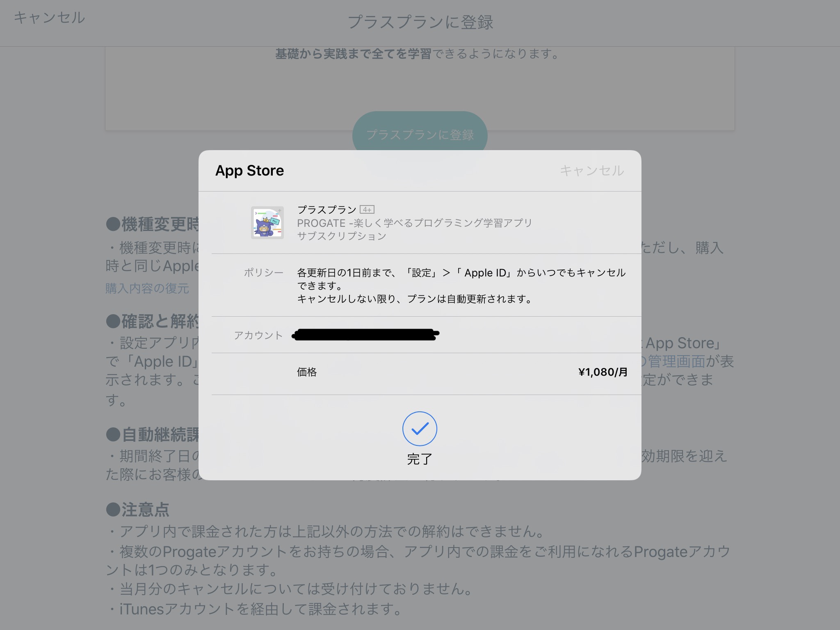Cancel the App Store purchase dialog
The width and height of the screenshot is (840, 630).
(592, 171)
